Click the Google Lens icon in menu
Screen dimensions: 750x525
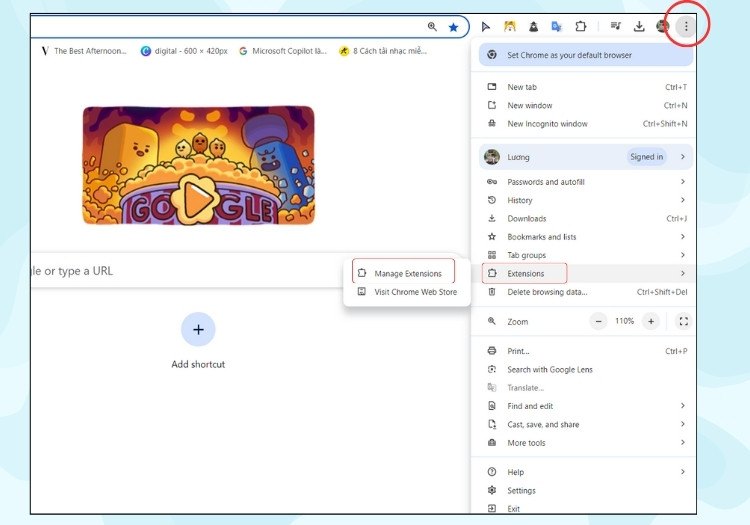491,369
